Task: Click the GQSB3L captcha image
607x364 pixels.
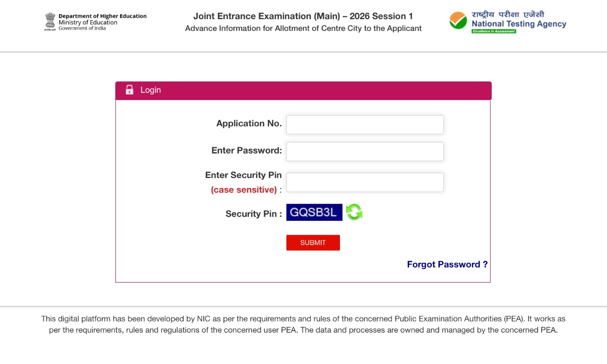Action: (314, 212)
